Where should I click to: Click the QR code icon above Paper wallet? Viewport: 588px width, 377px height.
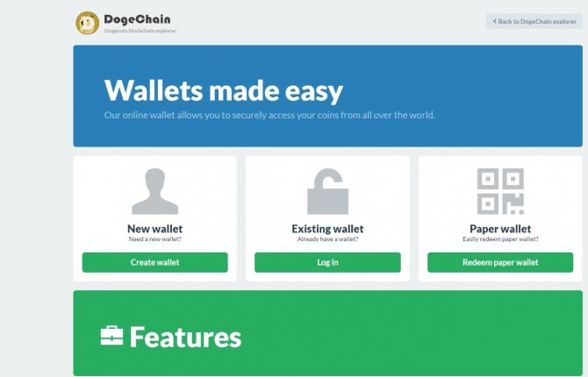(500, 191)
